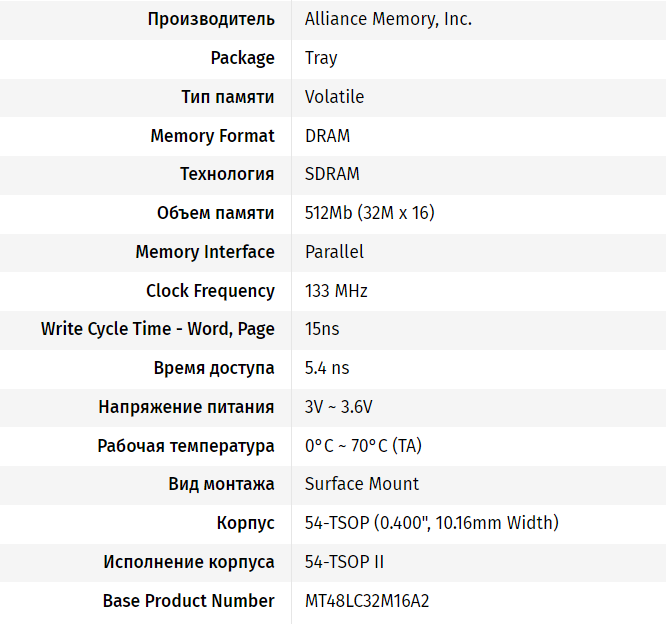Click the Write Cycle Time label
This screenshot has height=627, width=666.
point(158,329)
